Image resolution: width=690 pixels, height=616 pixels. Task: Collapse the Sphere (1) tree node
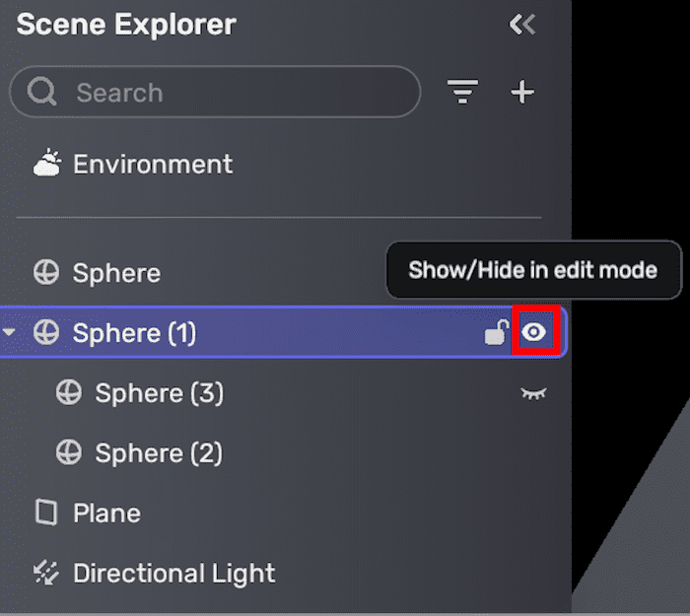tap(10, 333)
